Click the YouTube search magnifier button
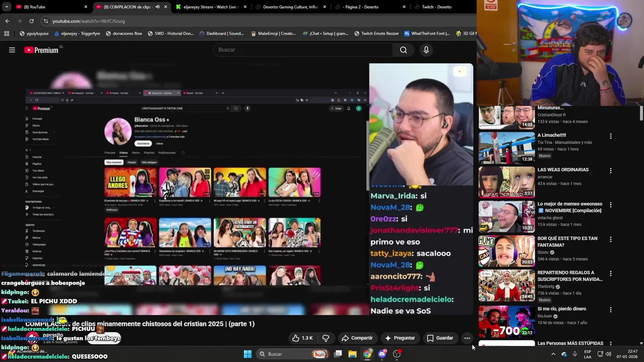 tap(403, 50)
